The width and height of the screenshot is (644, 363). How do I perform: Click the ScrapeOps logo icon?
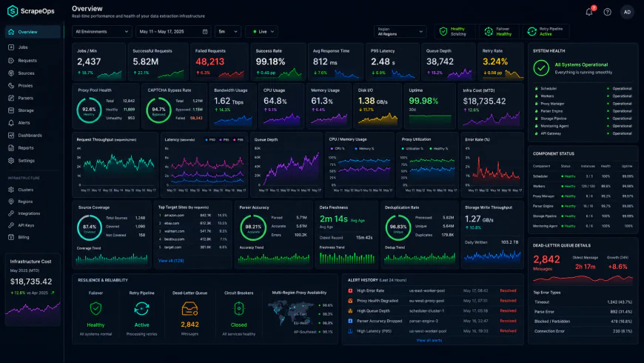coord(13,10)
